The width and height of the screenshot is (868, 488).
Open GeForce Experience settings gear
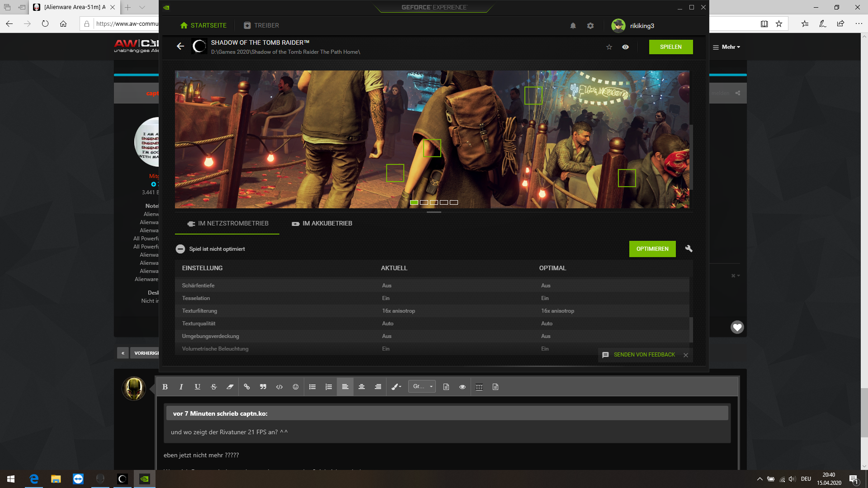590,26
